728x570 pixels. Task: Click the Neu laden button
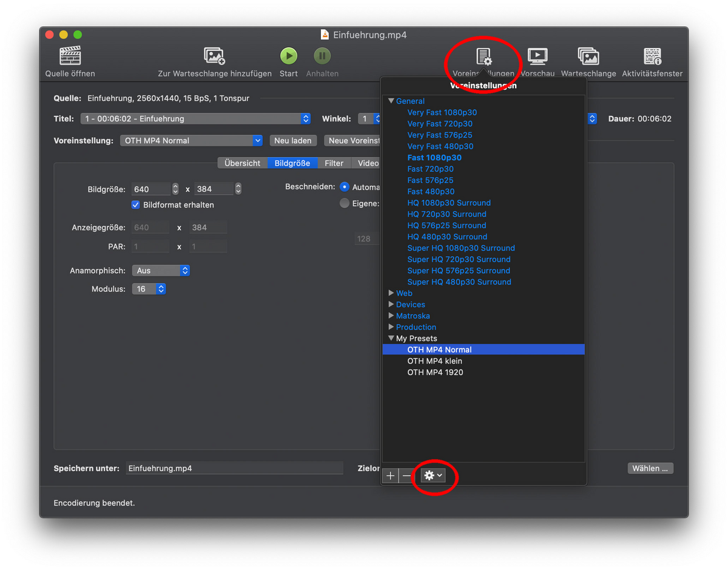pyautogui.click(x=292, y=141)
